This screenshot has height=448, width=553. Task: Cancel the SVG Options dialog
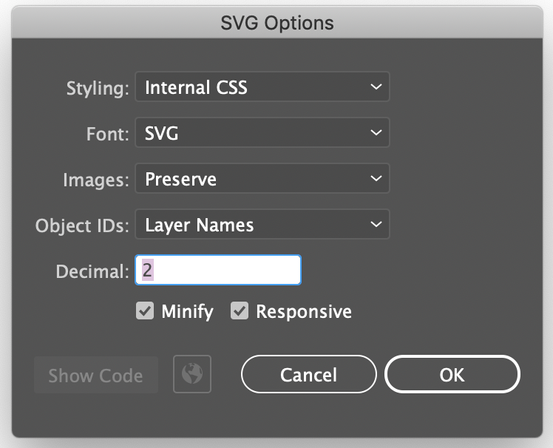coord(309,374)
